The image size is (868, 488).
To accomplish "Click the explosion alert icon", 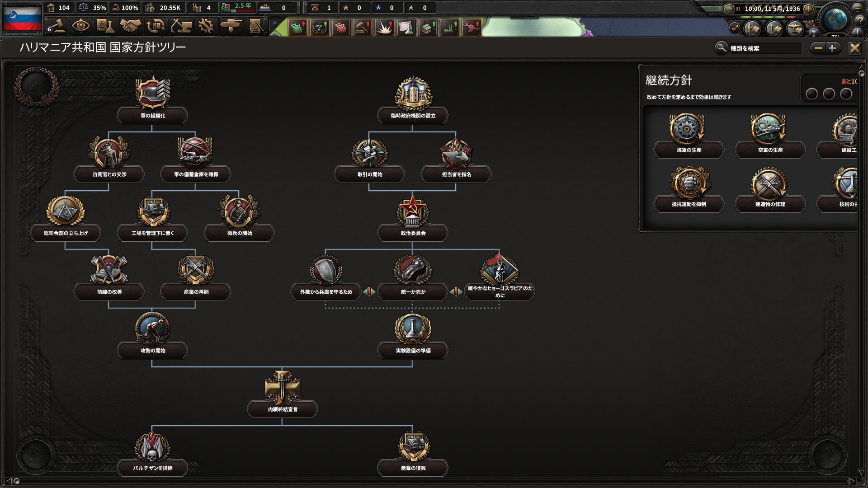I will [x=384, y=28].
